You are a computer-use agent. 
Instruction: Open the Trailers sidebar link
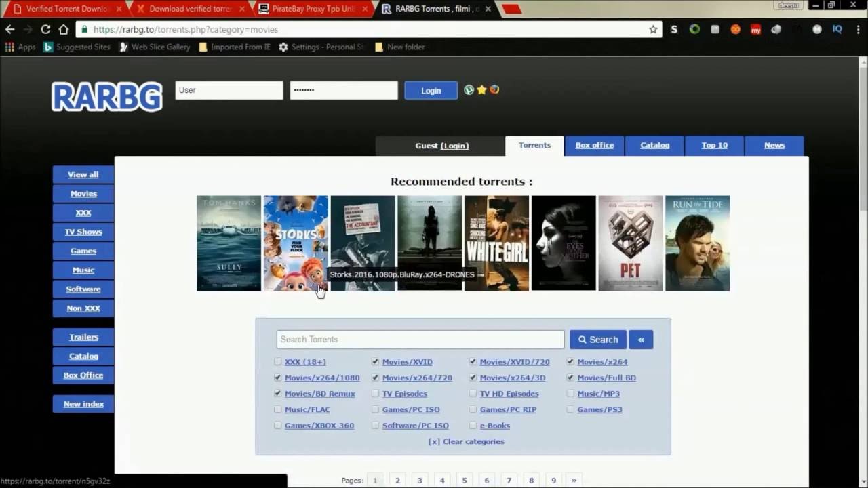click(x=83, y=337)
